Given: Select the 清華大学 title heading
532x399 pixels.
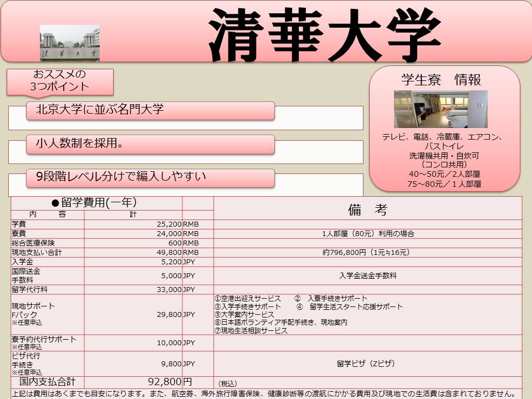Looking at the screenshot, I should tap(325, 34).
